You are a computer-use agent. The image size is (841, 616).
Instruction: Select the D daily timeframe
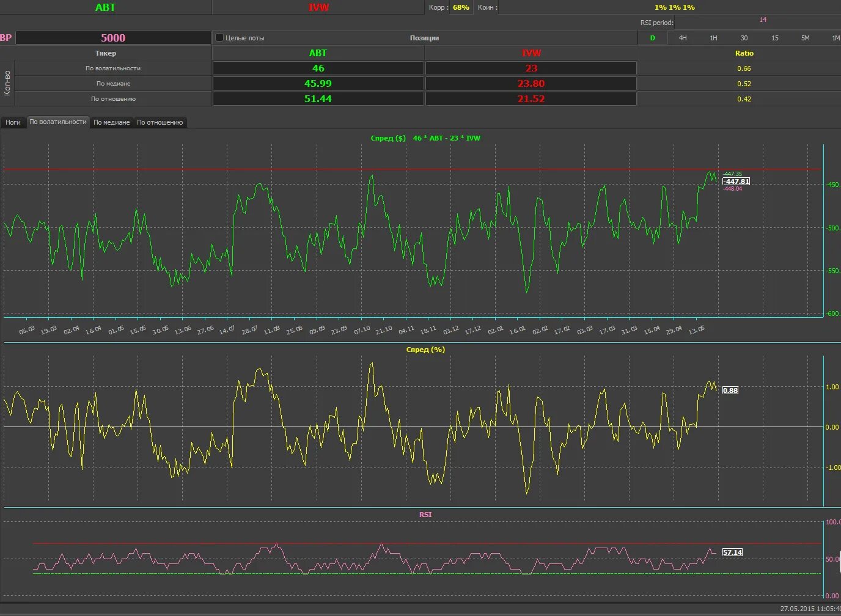tap(653, 38)
